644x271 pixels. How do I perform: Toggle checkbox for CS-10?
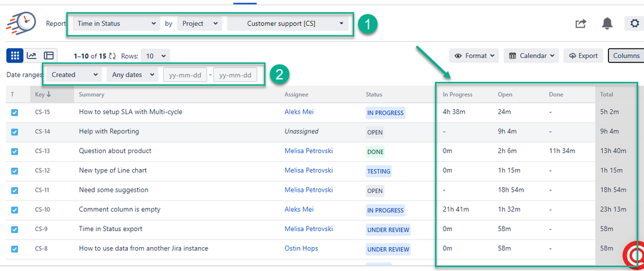click(x=14, y=210)
